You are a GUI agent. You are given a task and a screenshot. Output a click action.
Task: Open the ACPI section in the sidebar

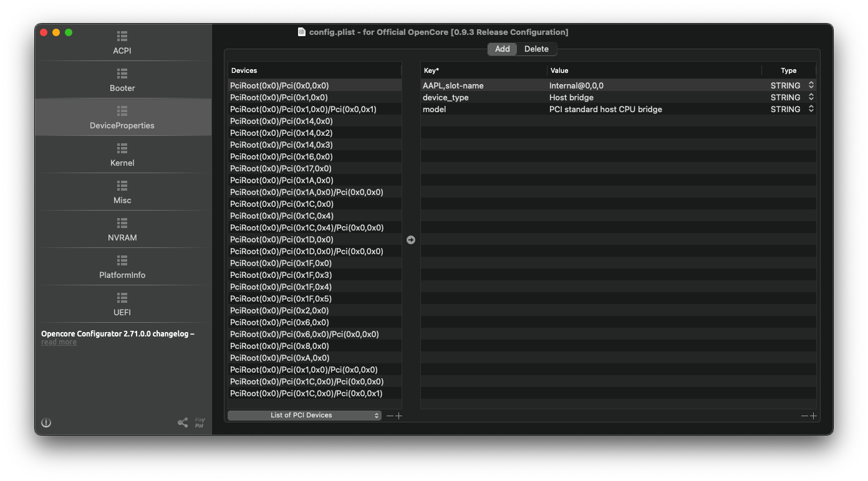coord(122,42)
